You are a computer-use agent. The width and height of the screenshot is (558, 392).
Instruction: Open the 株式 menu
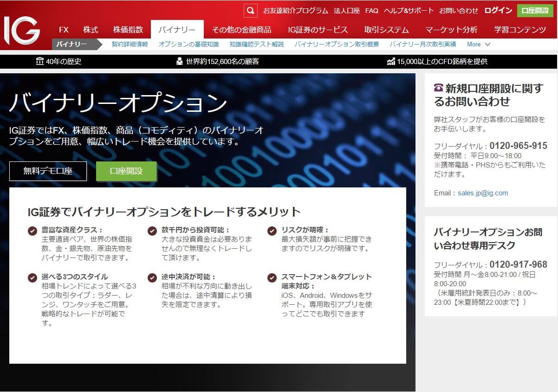pyautogui.click(x=91, y=30)
